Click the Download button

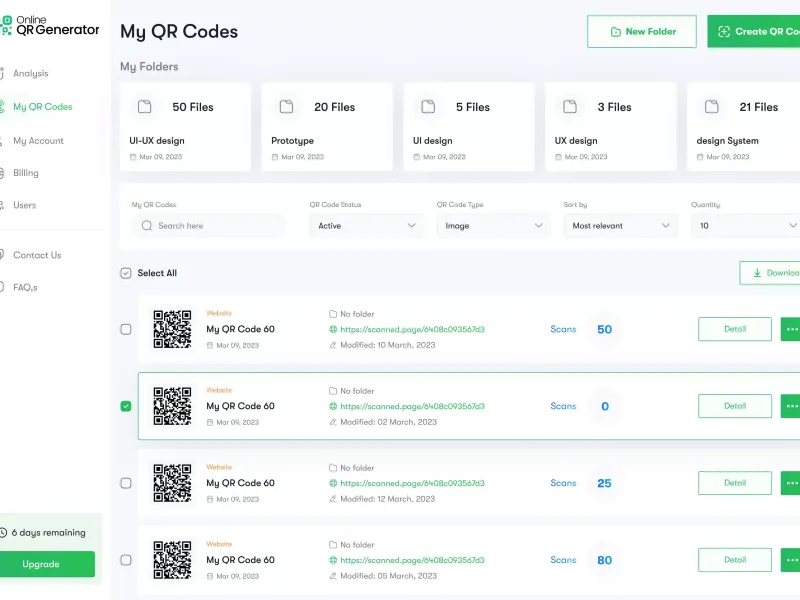pos(770,273)
